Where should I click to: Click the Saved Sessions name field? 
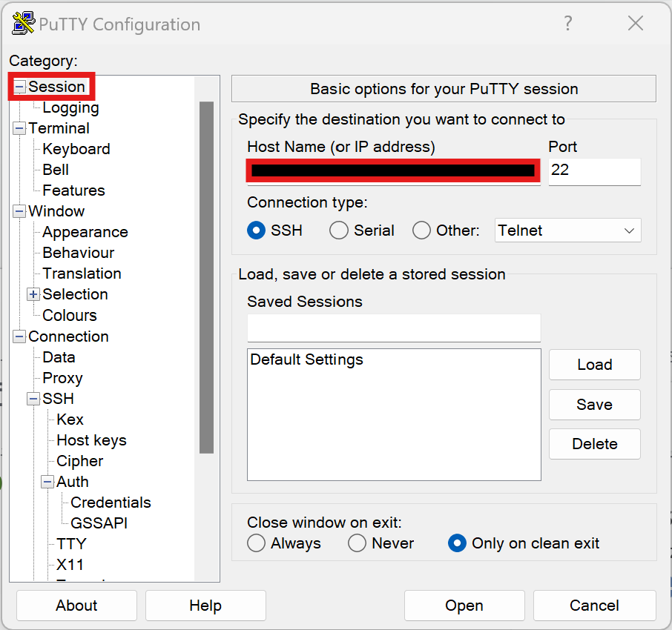tap(394, 328)
